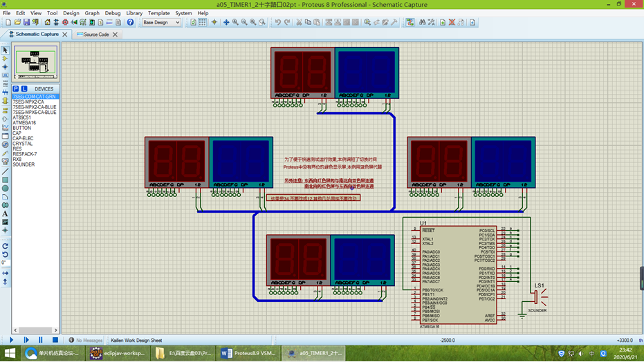The image size is (644, 362).
Task: Open the File menu
Action: [x=7, y=13]
